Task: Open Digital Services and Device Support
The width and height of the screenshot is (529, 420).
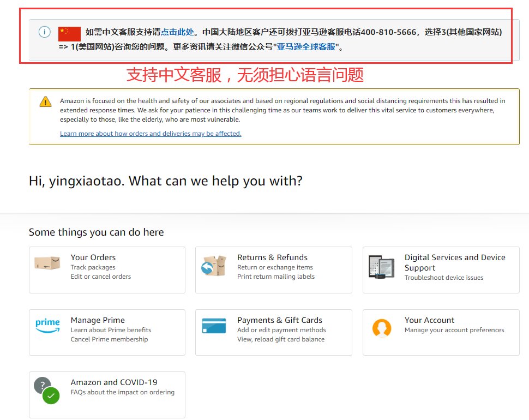Action: pyautogui.click(x=455, y=262)
